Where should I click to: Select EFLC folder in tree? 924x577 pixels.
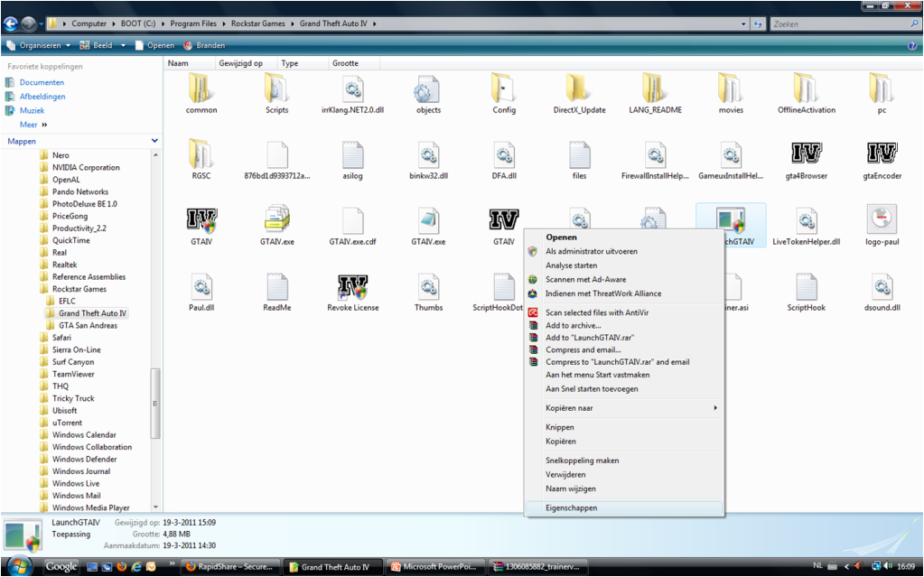(67, 302)
